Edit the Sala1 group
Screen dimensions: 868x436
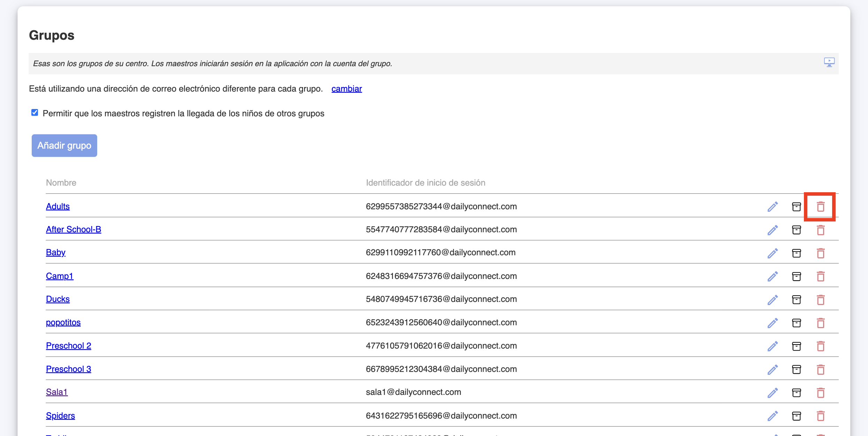(x=772, y=392)
